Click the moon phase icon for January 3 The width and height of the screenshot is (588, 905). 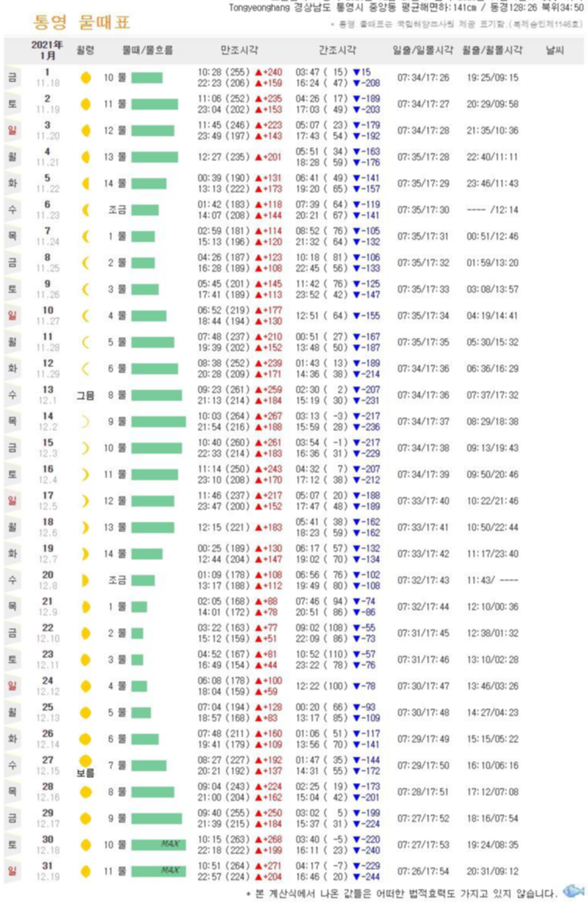pyautogui.click(x=86, y=131)
